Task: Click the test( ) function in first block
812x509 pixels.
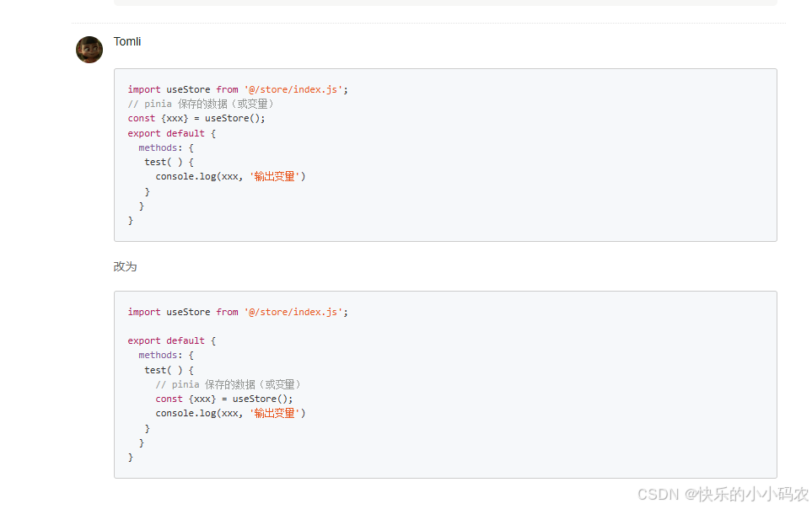Action: click(x=164, y=162)
